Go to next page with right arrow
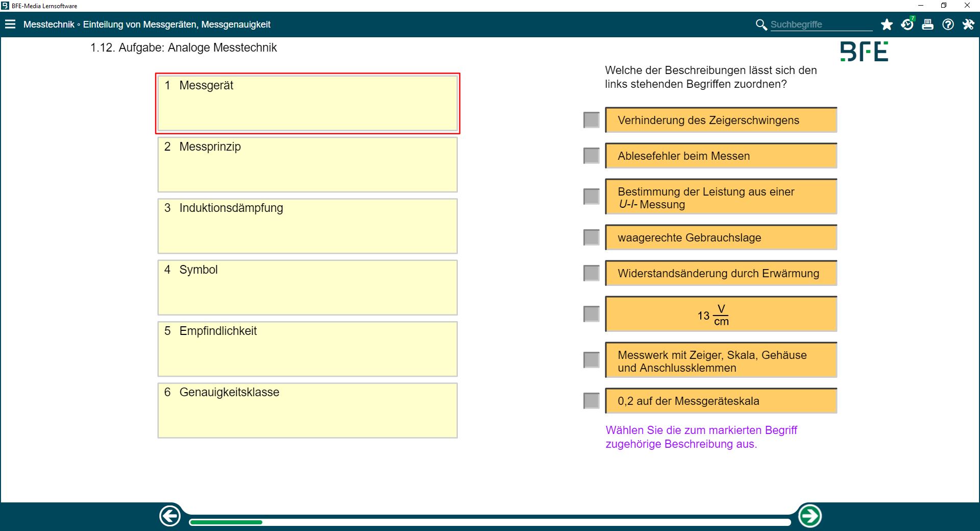Viewport: 980px width, 531px height. pos(810,516)
